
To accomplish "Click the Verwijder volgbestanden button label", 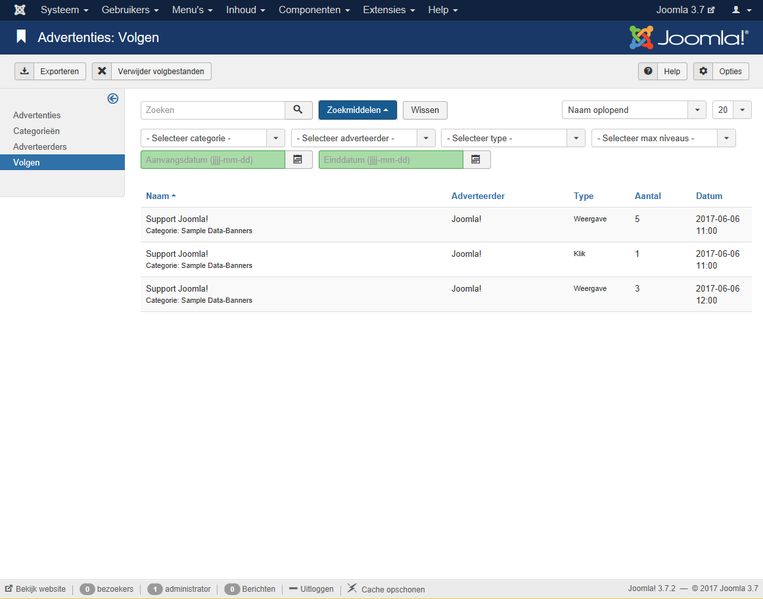I will [x=161, y=71].
